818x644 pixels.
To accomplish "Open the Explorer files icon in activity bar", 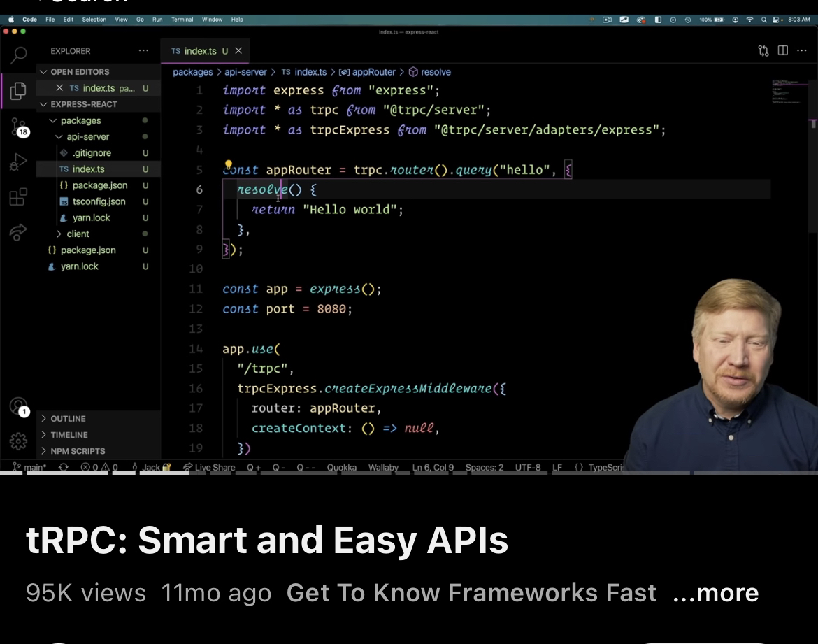I will (17, 91).
